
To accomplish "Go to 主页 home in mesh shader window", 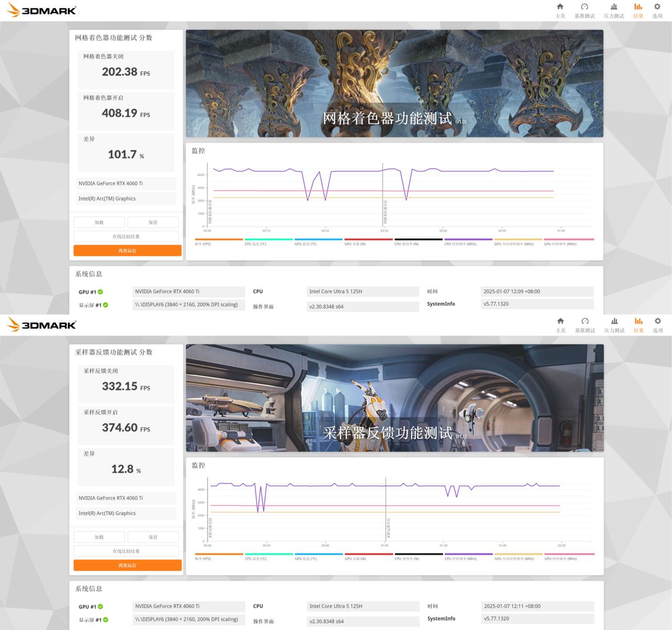I will 560,10.
